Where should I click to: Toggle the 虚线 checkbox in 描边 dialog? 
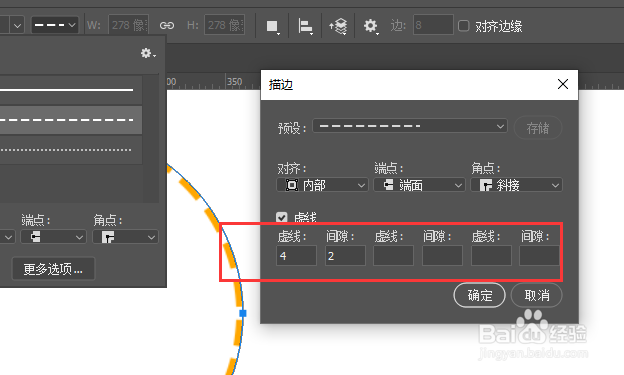[281, 217]
